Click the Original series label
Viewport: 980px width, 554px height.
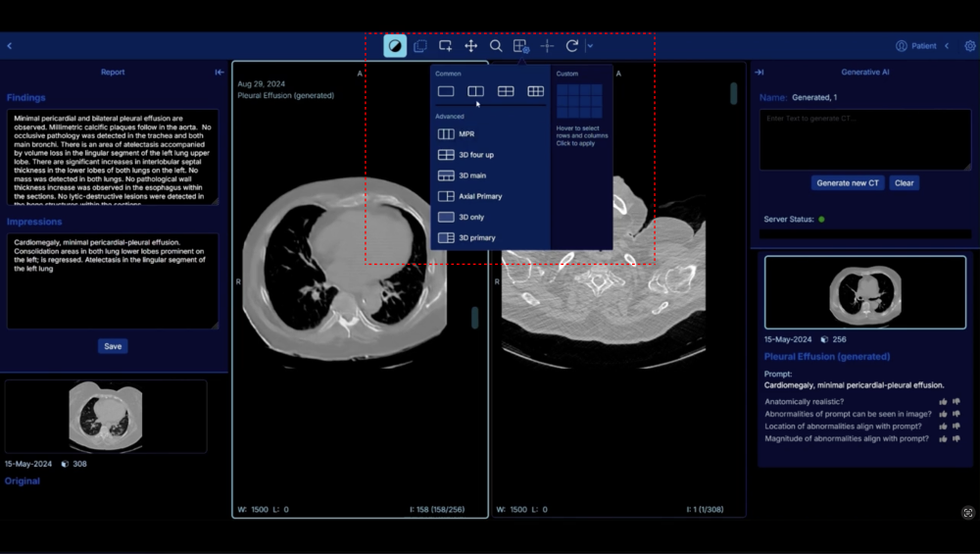click(x=23, y=480)
